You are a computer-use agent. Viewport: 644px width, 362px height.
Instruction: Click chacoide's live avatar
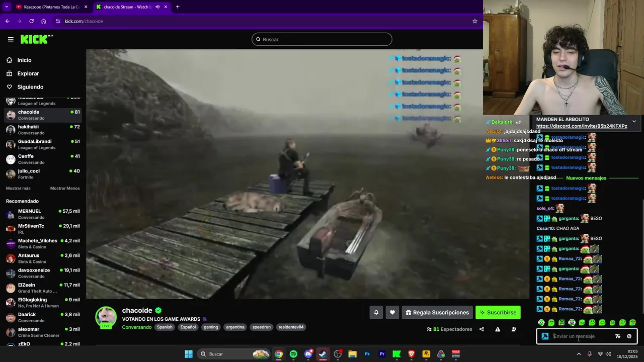click(106, 317)
